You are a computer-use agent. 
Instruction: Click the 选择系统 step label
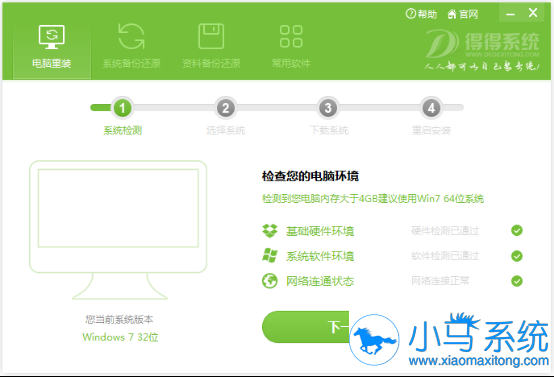[x=225, y=131]
